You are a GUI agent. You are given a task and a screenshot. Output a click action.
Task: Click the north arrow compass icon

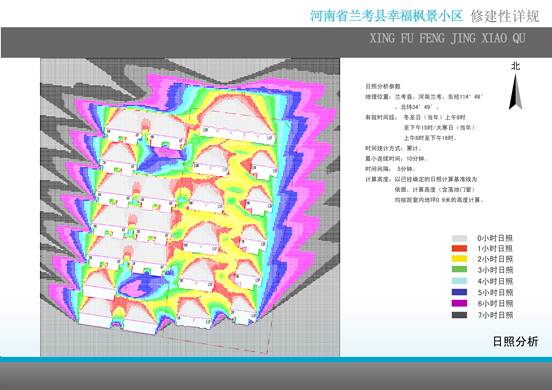(x=515, y=92)
